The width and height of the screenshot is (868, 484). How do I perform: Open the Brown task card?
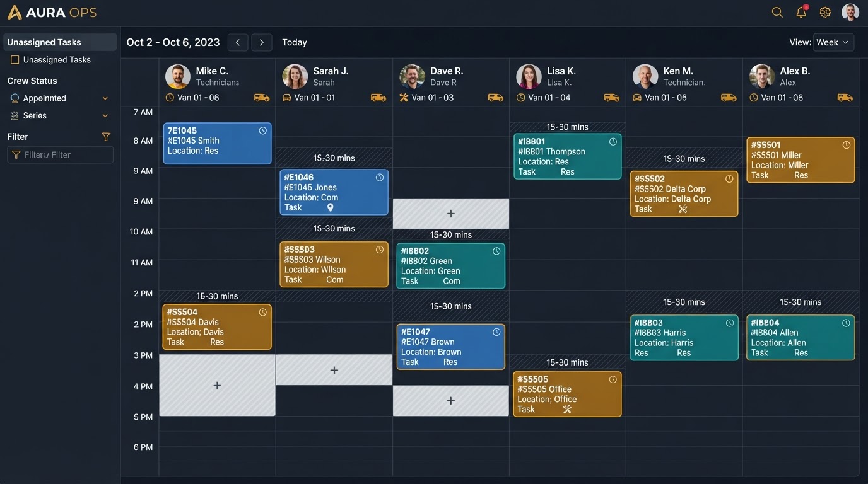(451, 347)
